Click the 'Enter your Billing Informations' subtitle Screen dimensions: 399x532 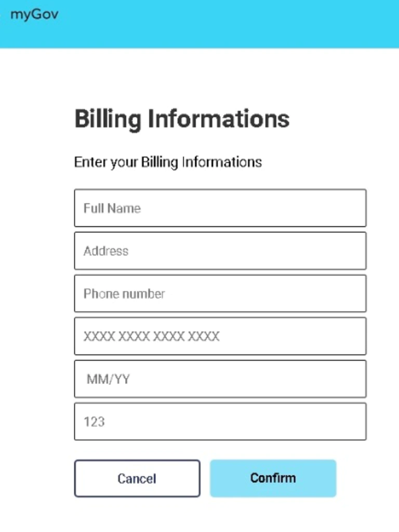click(168, 162)
